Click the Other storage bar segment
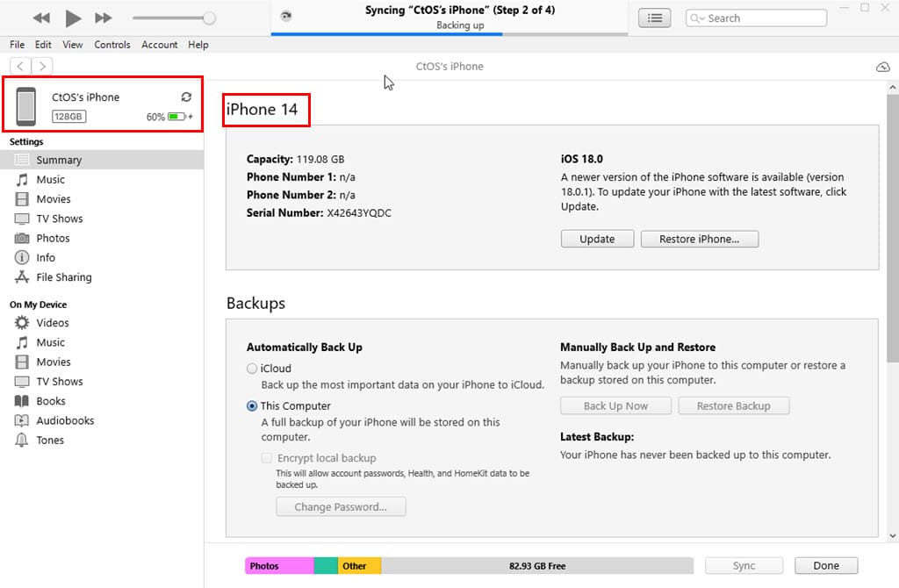The height and width of the screenshot is (588, 899). 359,566
